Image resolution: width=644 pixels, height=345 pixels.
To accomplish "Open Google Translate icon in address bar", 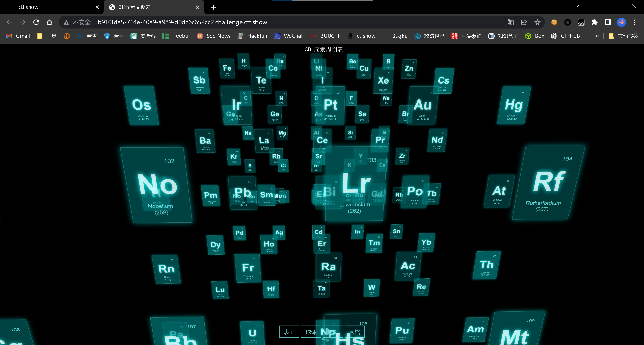I will tap(511, 22).
